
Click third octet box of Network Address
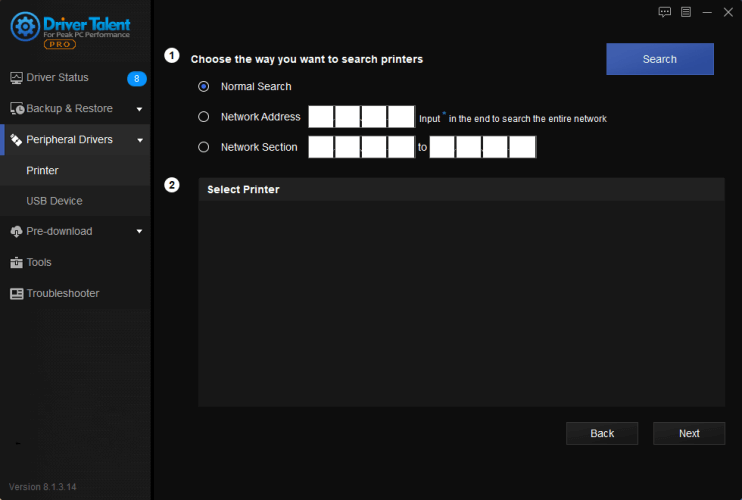point(374,117)
